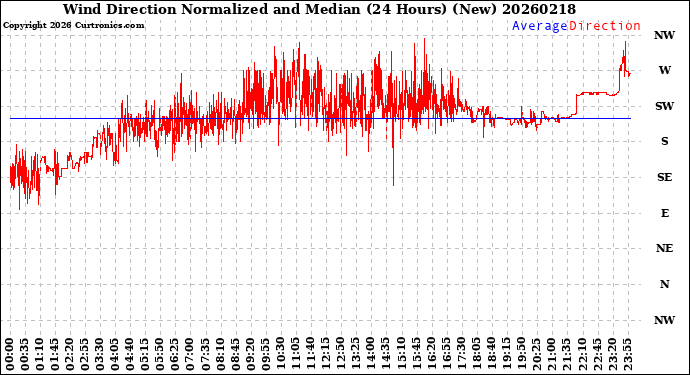Click the 'S' axis label
Image resolution: width=690 pixels, height=375 pixels.
[x=664, y=141]
